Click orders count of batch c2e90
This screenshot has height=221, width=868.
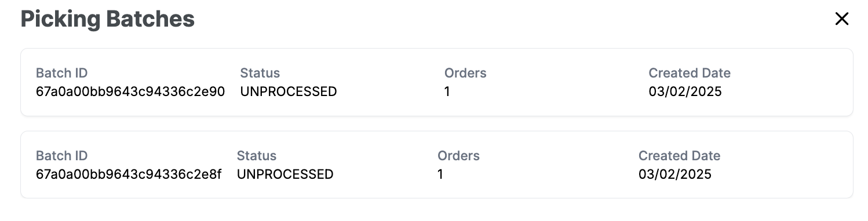[x=447, y=91]
